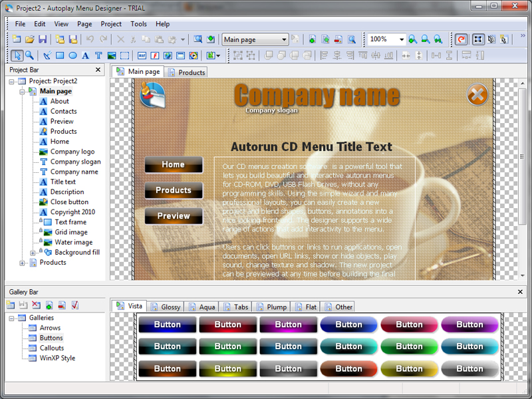Image resolution: width=532 pixels, height=399 pixels.
Task: Select the dashed Hotspot frame tool
Action: click(x=124, y=55)
